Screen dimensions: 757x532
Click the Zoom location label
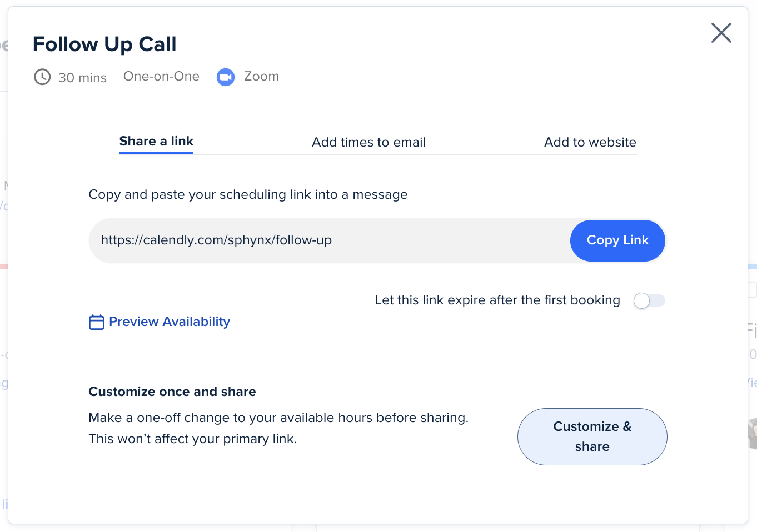[x=261, y=76]
